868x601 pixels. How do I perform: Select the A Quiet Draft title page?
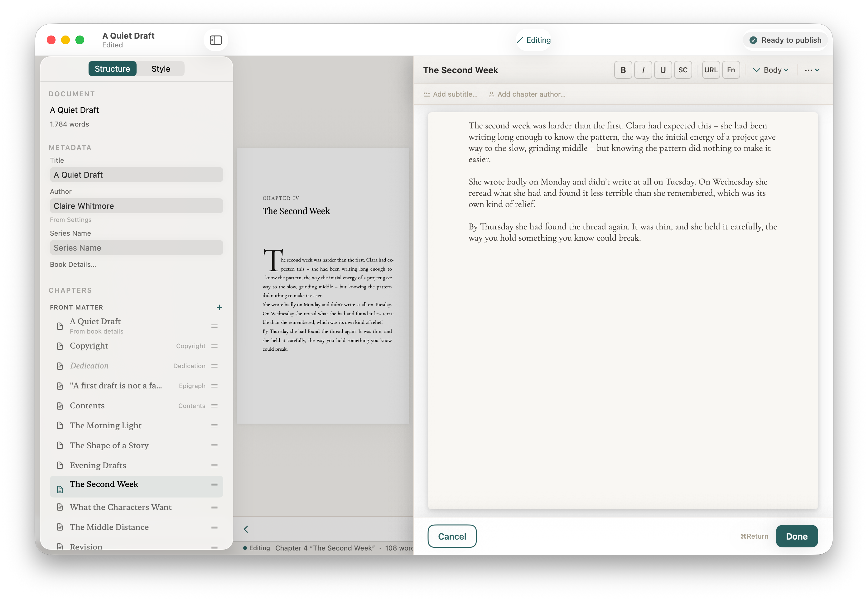pyautogui.click(x=136, y=326)
